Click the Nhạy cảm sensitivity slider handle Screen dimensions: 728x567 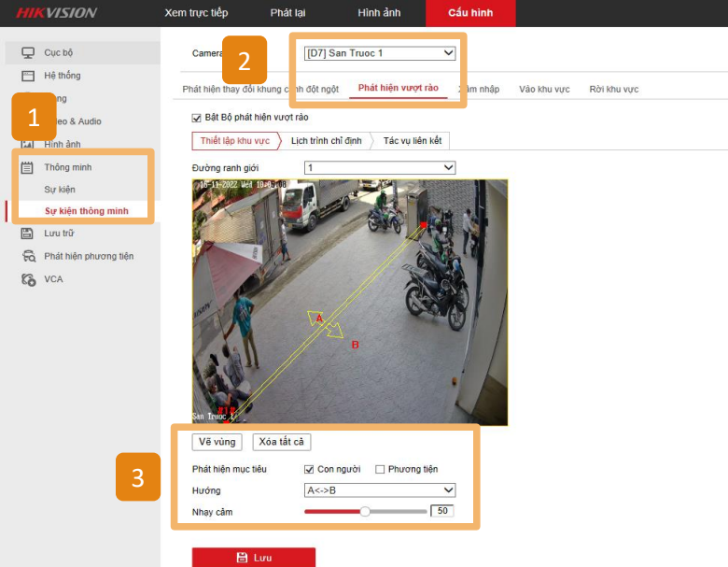[365, 512]
